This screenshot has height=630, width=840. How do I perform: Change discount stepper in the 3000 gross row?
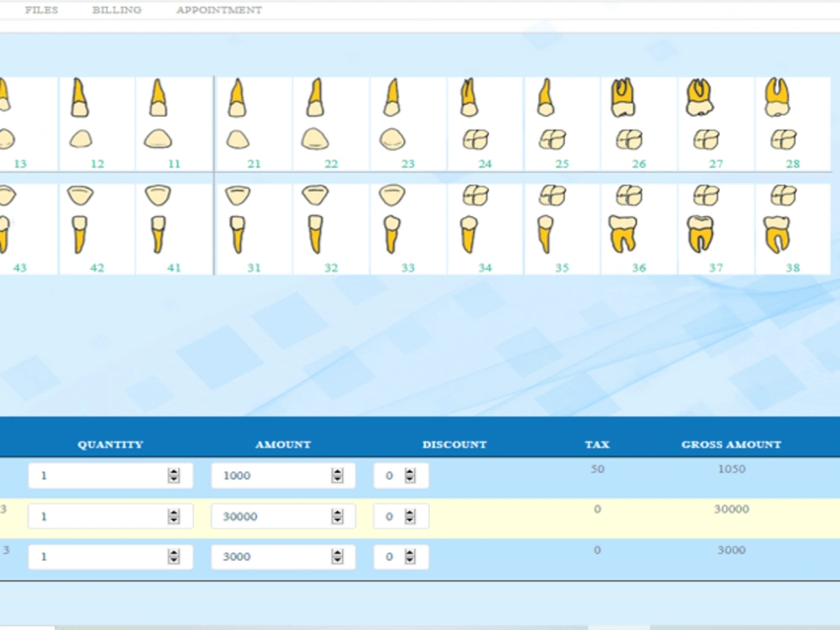pyautogui.click(x=410, y=557)
